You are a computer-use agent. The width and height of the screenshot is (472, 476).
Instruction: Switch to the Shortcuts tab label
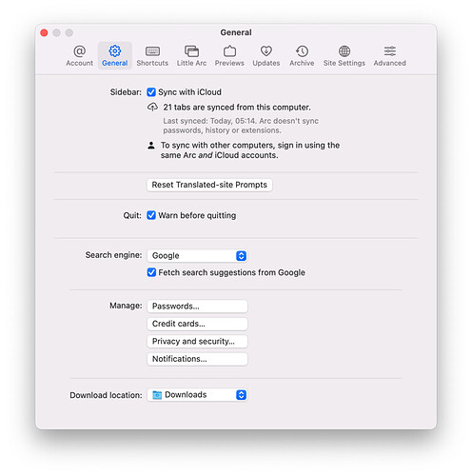coord(152,63)
